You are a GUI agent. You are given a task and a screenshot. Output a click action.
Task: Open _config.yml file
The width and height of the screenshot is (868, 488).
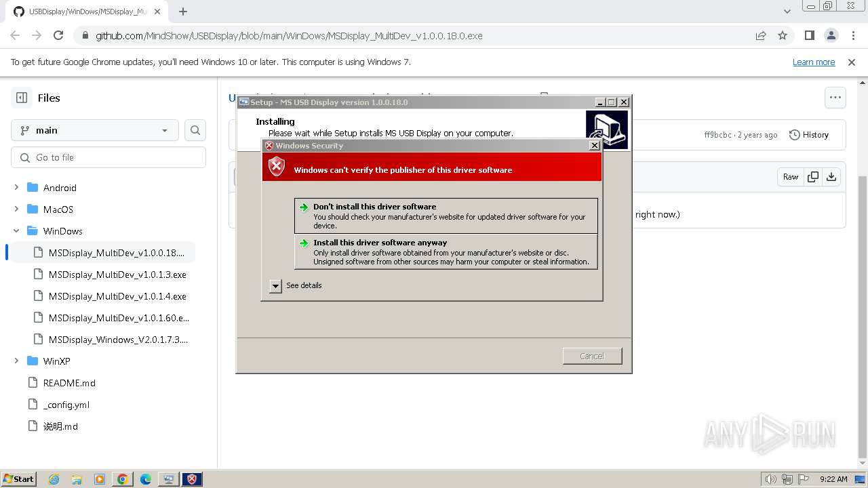click(x=66, y=405)
